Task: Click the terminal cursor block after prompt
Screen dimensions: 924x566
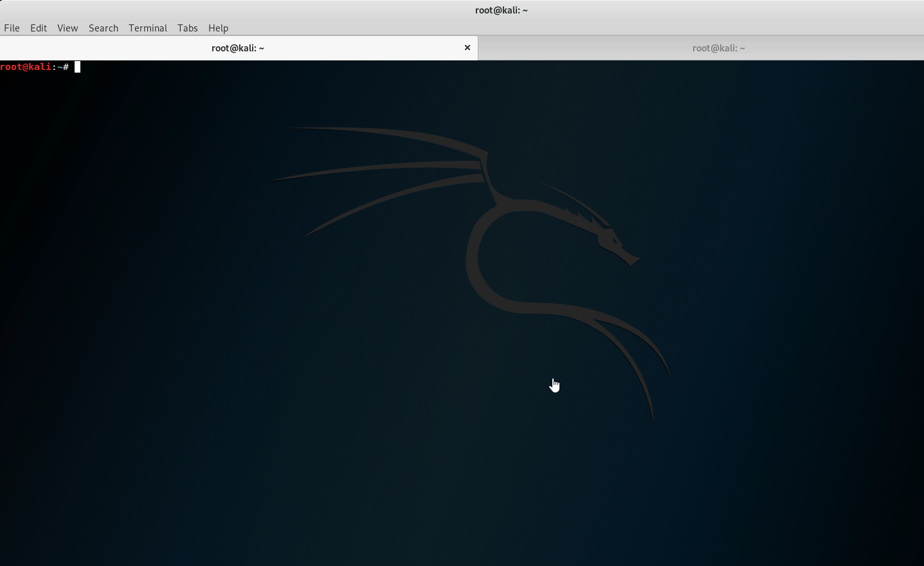Action: click(x=77, y=67)
